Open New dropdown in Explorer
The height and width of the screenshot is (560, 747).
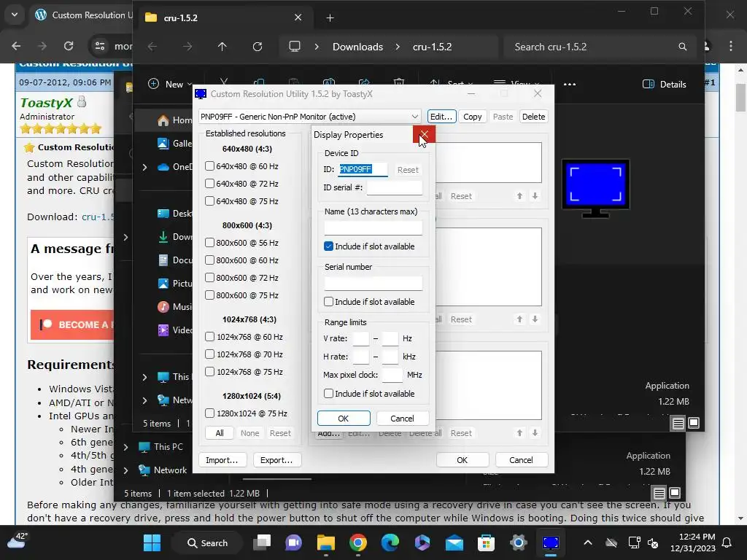170,85
